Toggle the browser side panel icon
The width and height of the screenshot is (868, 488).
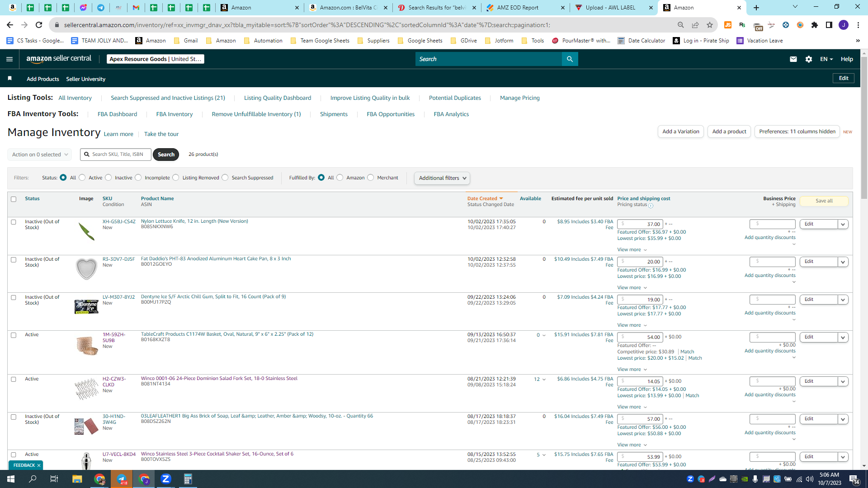click(x=829, y=25)
